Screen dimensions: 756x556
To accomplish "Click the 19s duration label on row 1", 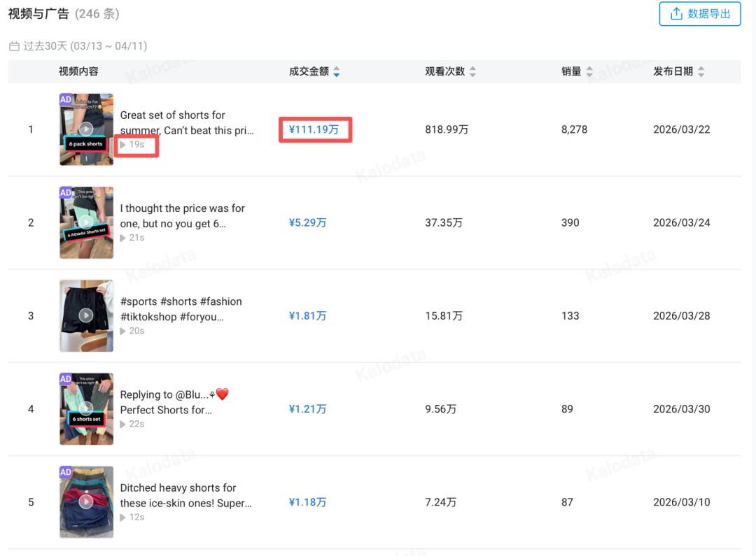I will 135,144.
